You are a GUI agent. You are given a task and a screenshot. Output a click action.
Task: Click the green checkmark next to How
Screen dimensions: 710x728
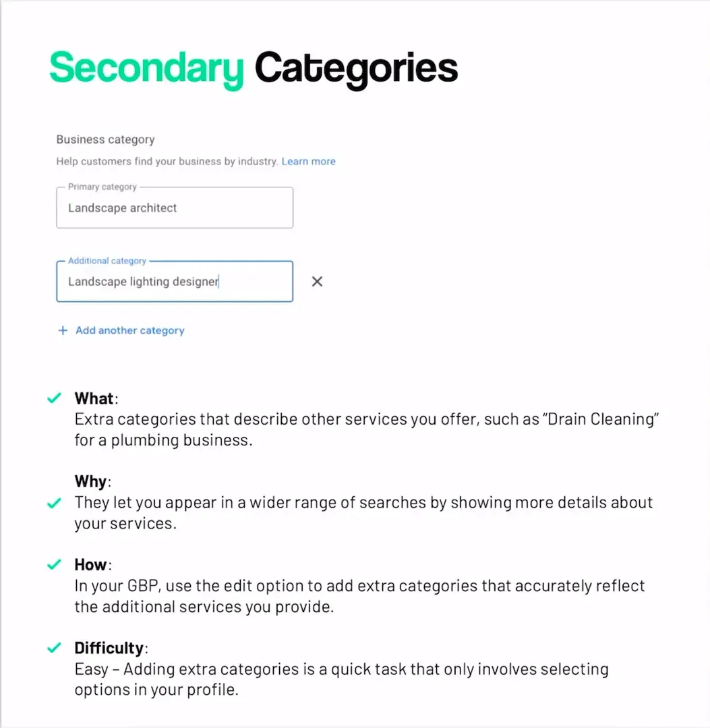click(54, 564)
